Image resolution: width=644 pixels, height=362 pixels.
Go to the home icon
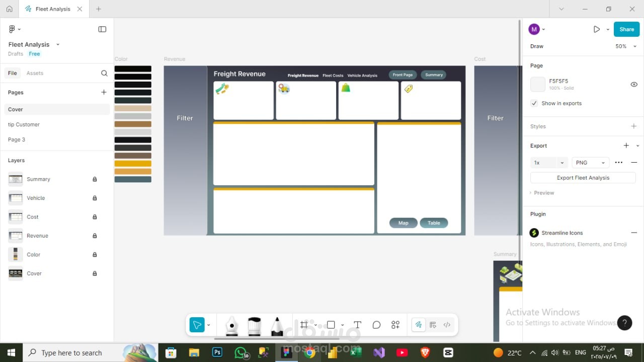coord(9,9)
